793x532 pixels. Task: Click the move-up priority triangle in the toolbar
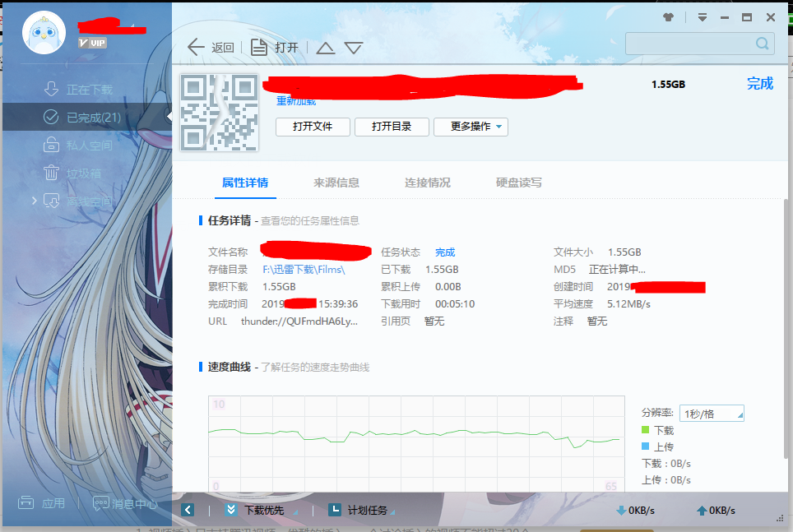[325, 48]
